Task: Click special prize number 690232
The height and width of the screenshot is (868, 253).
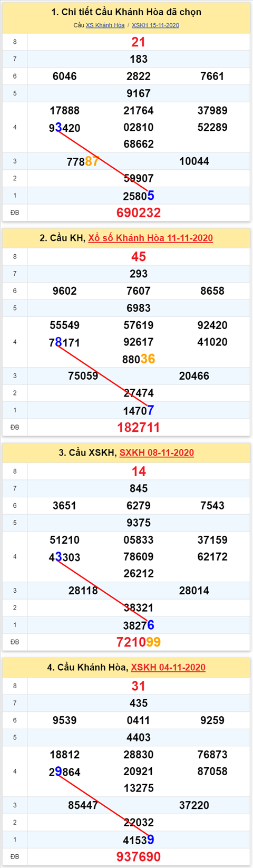Action: point(139,213)
